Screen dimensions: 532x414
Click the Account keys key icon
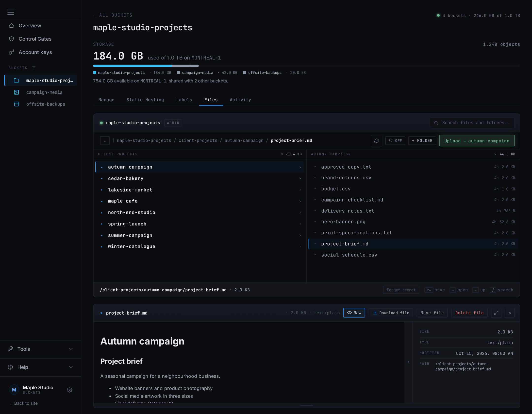(x=11, y=52)
